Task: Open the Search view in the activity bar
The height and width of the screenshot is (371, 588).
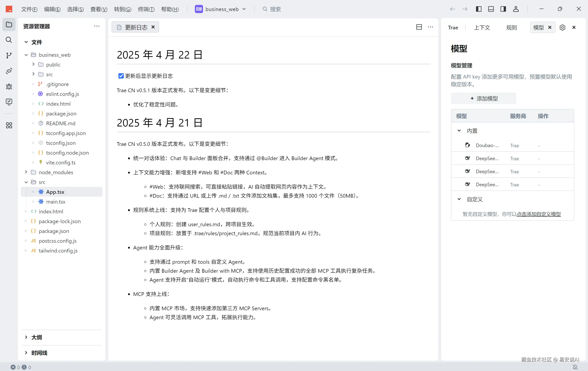Action: click(x=9, y=40)
